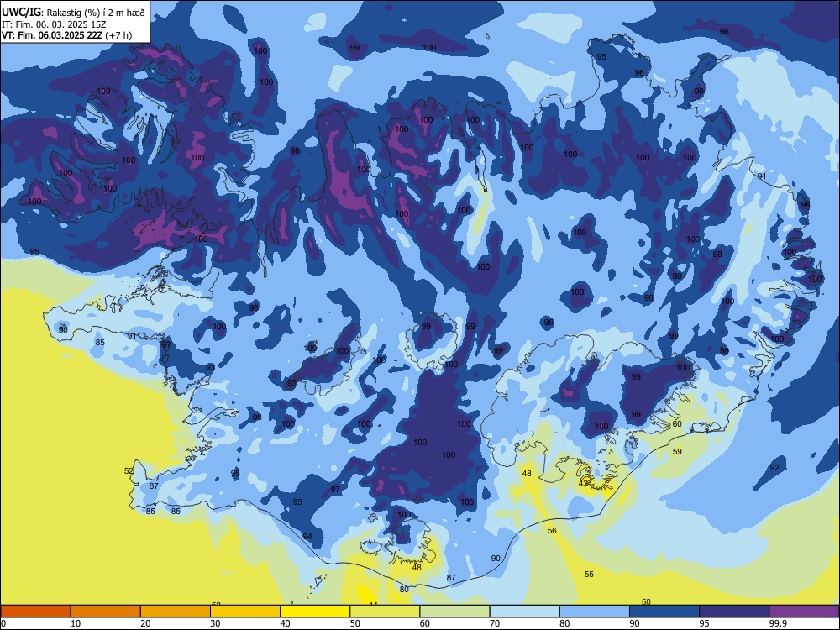Pick the light green 60–70 legend swatch
This screenshot has width=840, height=630.
point(454,612)
